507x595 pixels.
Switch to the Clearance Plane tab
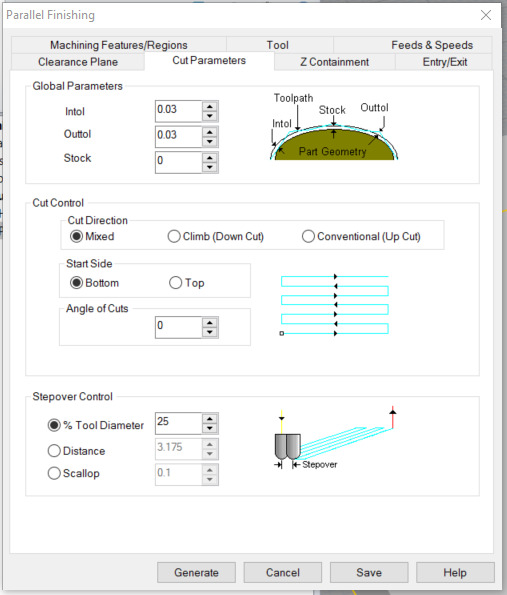pyautogui.click(x=78, y=62)
